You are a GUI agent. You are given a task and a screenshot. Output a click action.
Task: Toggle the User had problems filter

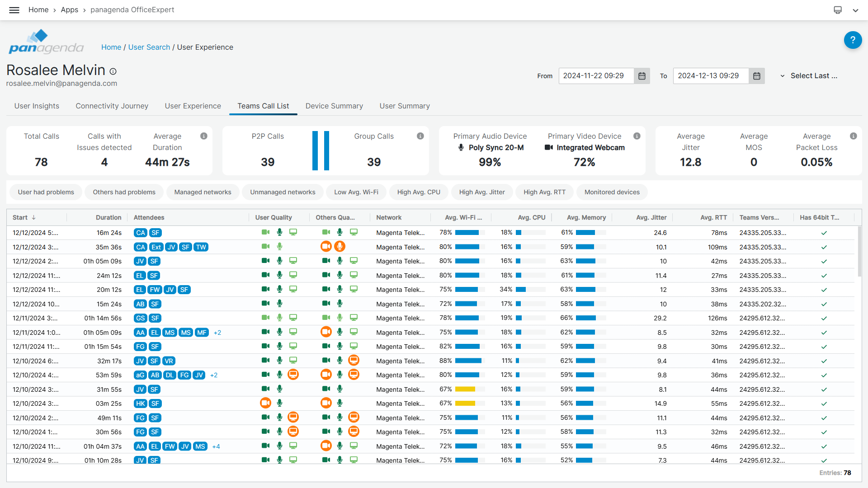pyautogui.click(x=46, y=192)
